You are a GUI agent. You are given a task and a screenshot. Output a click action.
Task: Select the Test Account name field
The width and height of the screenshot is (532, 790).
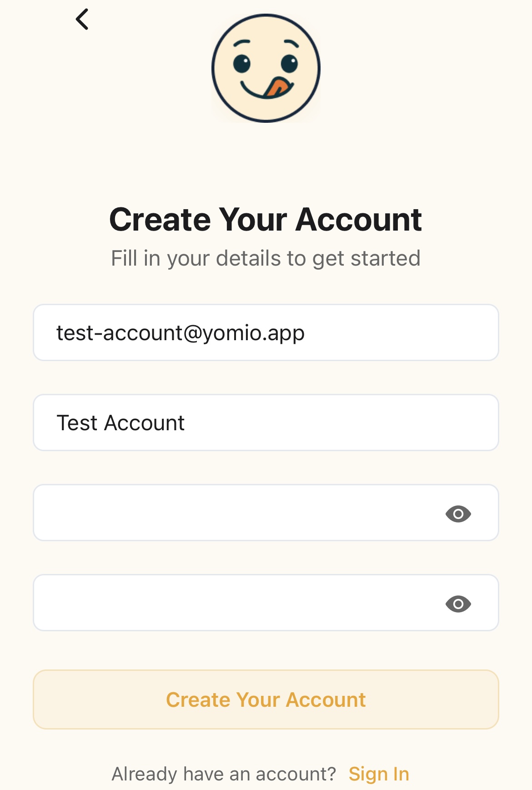(266, 423)
